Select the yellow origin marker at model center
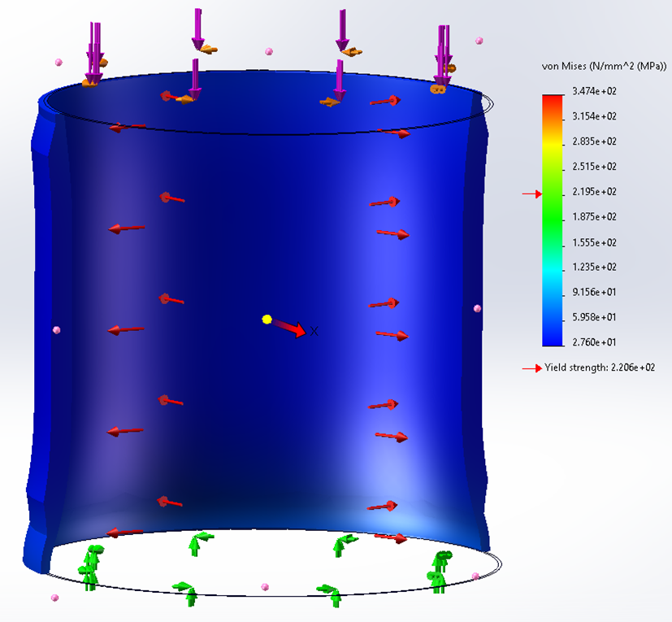This screenshot has width=672, height=622. point(267,320)
